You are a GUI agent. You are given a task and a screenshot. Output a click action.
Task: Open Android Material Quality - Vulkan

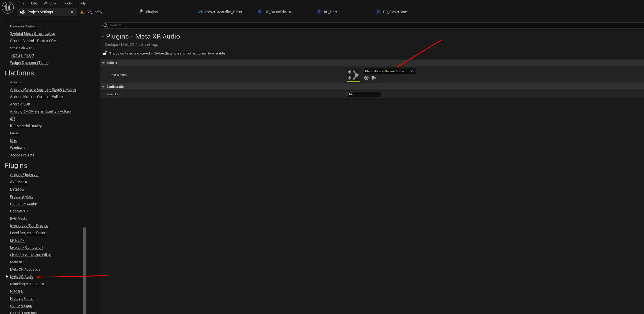[36, 97]
